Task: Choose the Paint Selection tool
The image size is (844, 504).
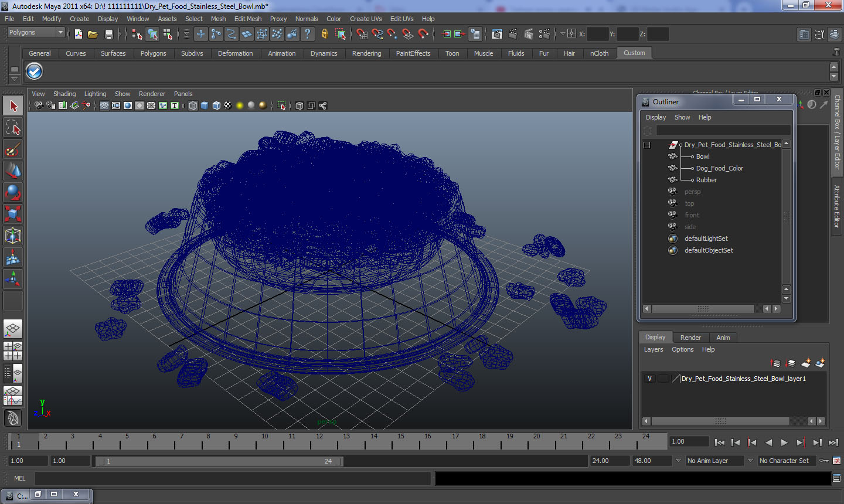Action: tap(13, 149)
